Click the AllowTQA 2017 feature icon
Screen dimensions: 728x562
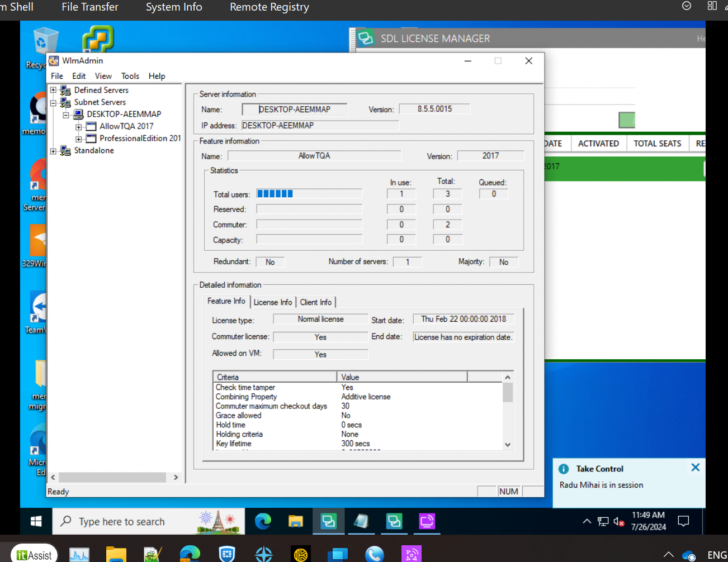[x=91, y=126]
